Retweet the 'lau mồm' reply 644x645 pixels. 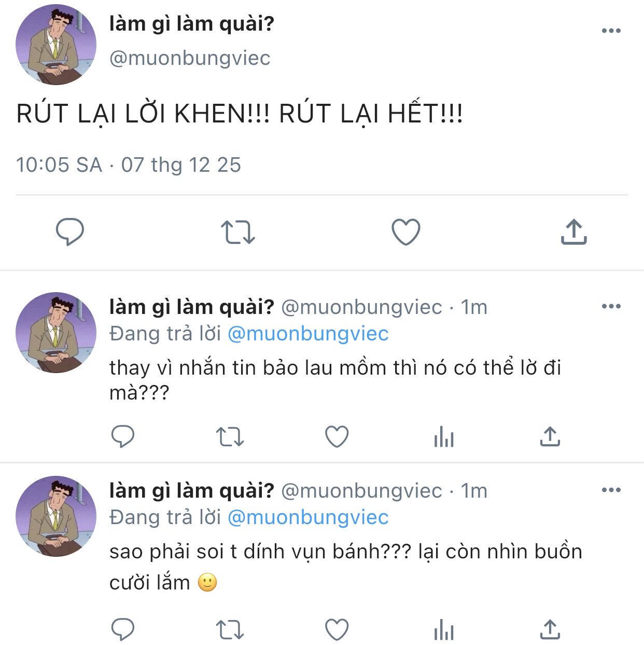(230, 437)
